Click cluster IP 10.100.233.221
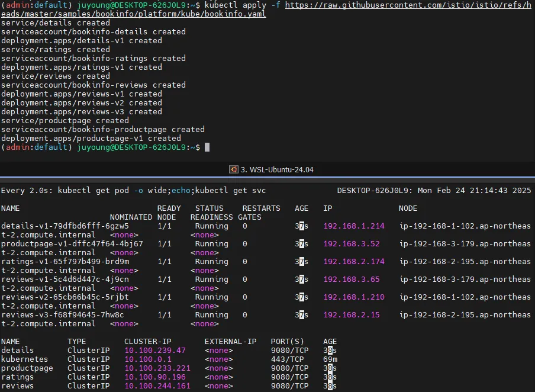The image size is (535, 392). click(x=157, y=368)
